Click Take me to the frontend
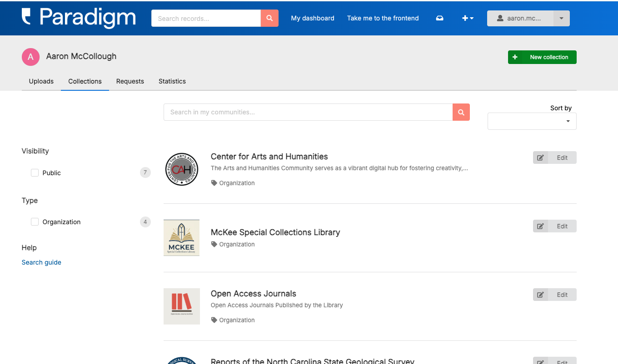Screen dimensions: 618x364 383,18
